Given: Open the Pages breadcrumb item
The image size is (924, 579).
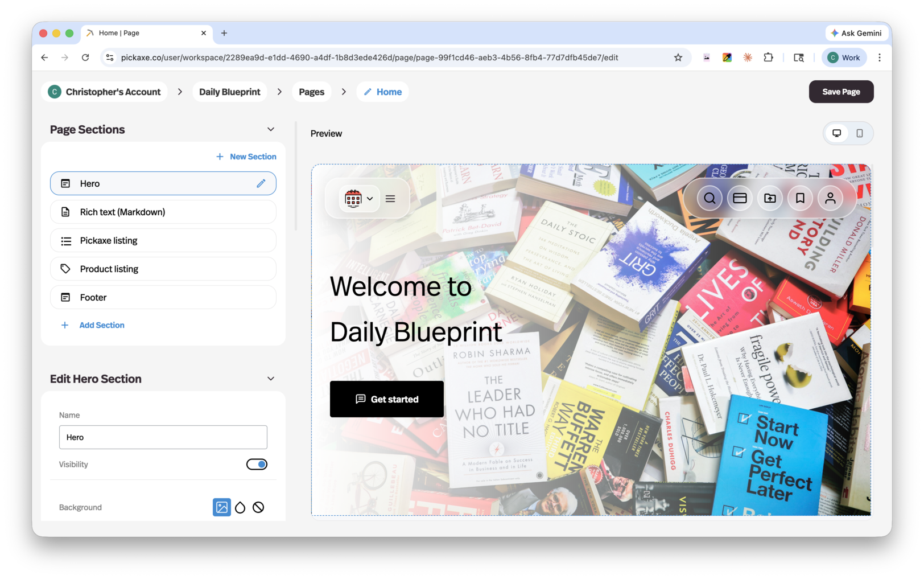Looking at the screenshot, I should coord(311,92).
